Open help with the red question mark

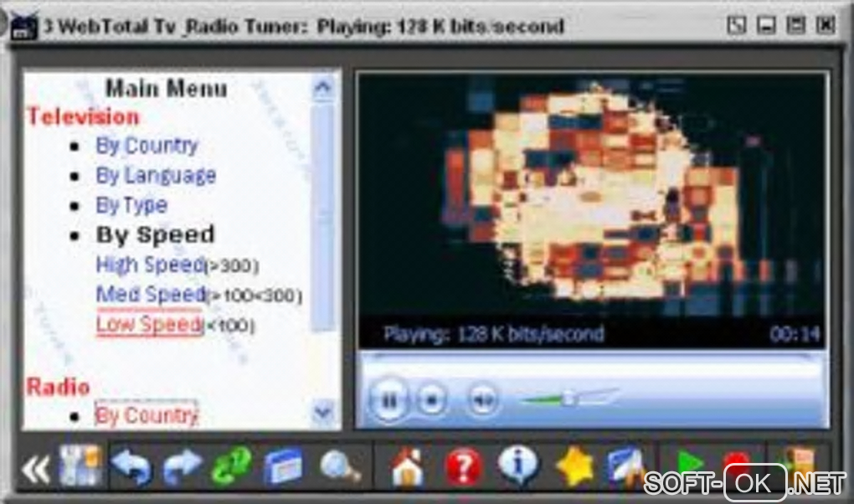coord(464,467)
